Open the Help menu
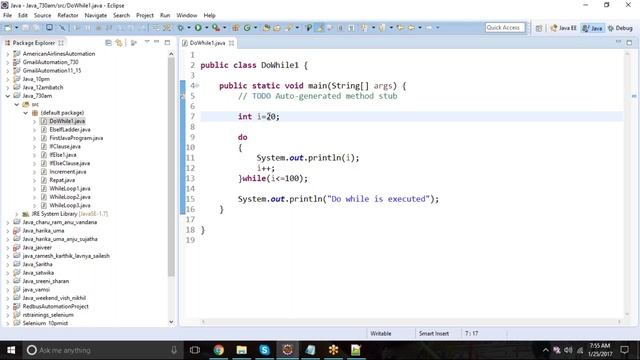 (209, 15)
